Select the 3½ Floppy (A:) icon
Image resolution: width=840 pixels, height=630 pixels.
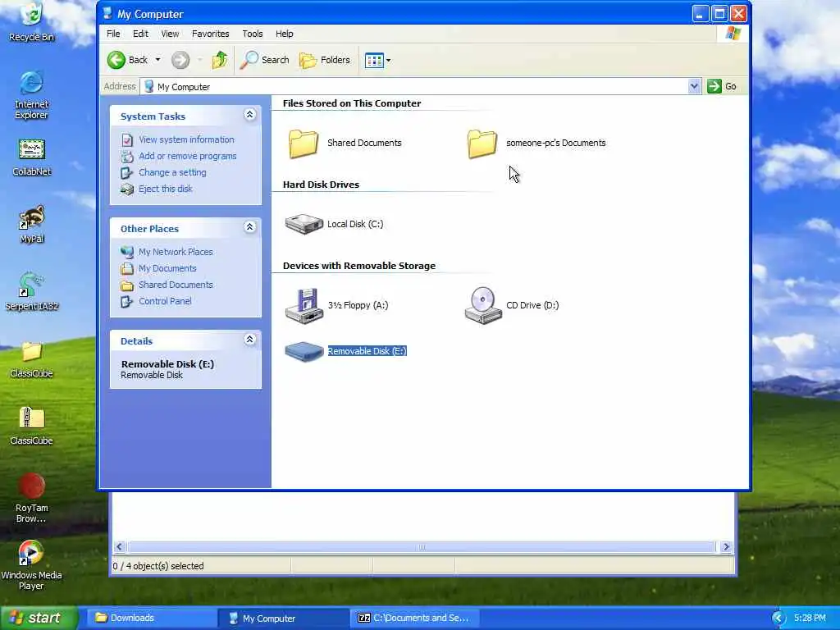[304, 305]
